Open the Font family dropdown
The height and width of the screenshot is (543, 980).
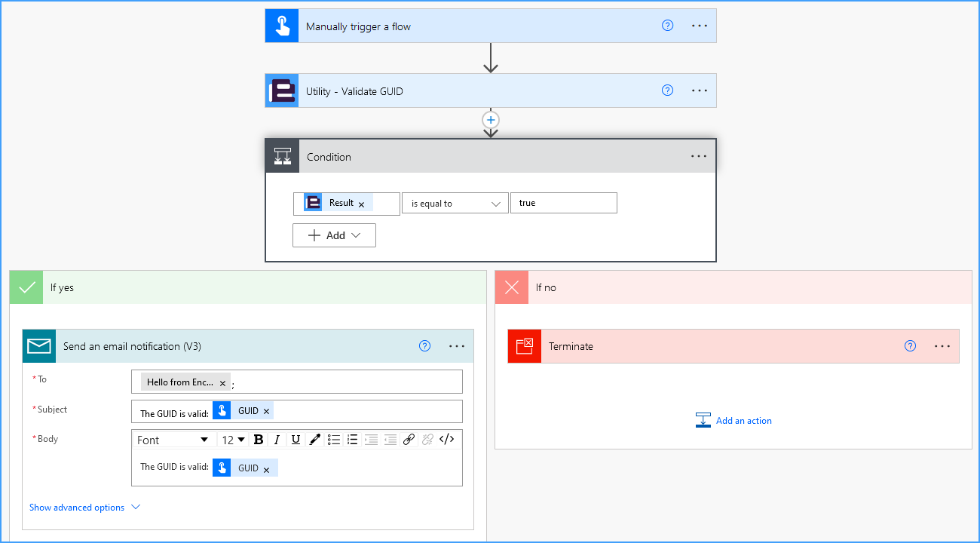(x=173, y=440)
